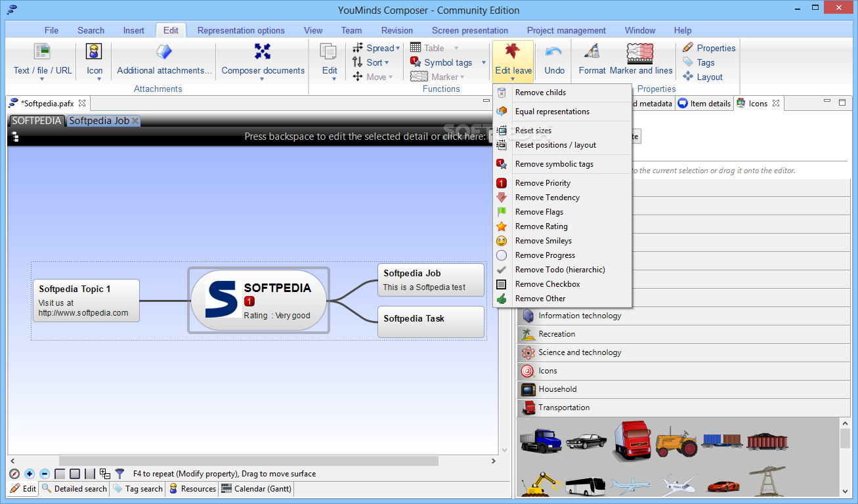Image resolution: width=858 pixels, height=504 pixels.
Task: Select Remove childs menu entry
Action: point(562,93)
